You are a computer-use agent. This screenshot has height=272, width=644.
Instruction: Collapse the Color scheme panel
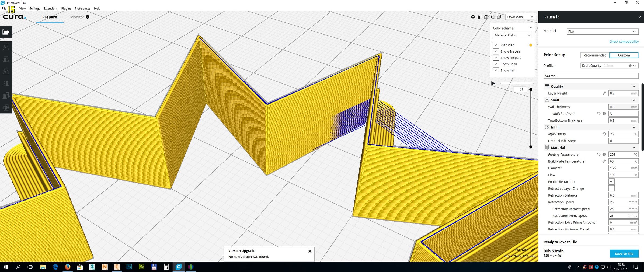pyautogui.click(x=531, y=28)
